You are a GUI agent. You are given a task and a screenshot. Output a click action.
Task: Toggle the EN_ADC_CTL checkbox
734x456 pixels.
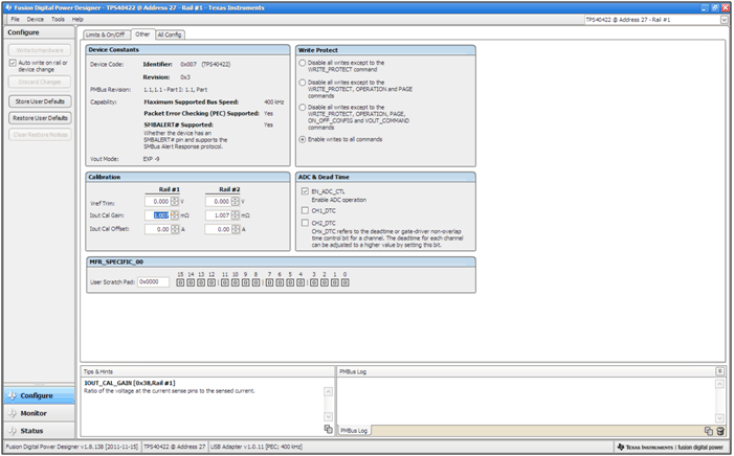(x=305, y=191)
